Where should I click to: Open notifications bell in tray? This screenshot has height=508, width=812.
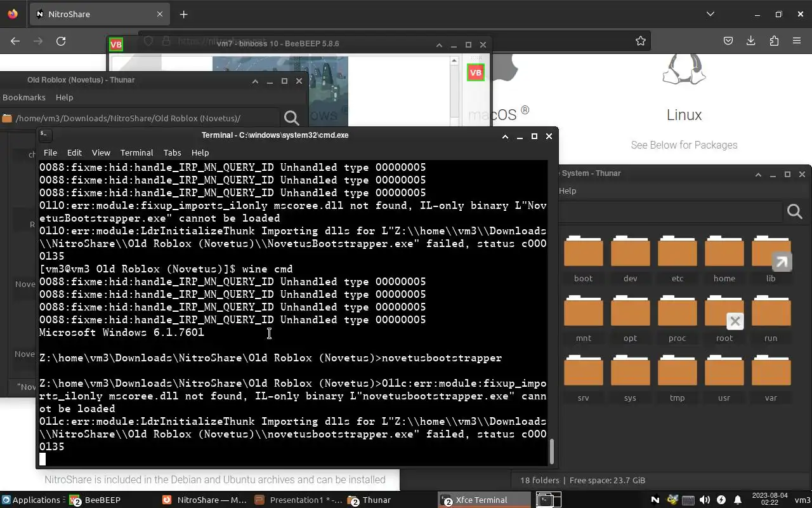click(x=738, y=500)
